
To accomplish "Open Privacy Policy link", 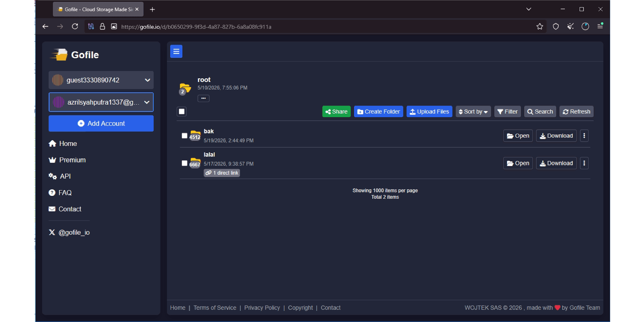I will click(x=262, y=308).
